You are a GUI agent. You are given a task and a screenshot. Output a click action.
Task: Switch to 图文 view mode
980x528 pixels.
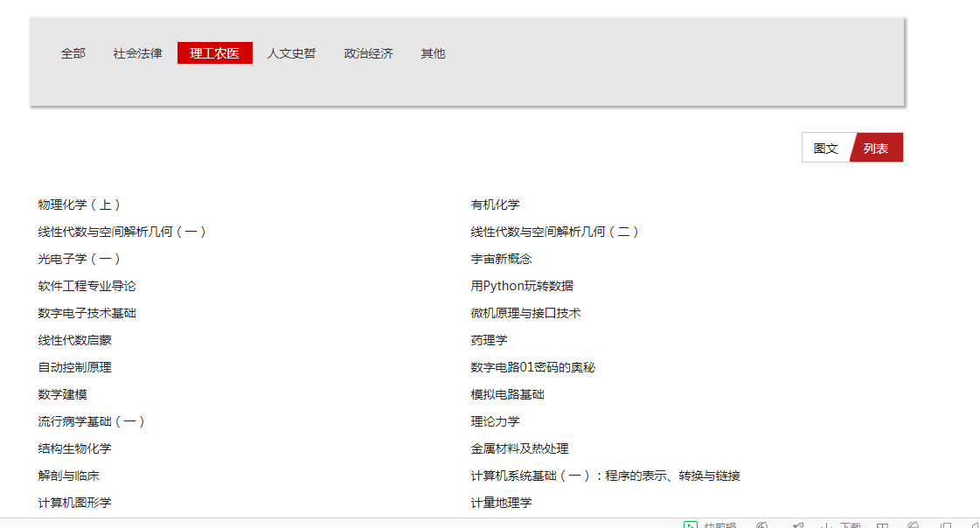point(825,148)
